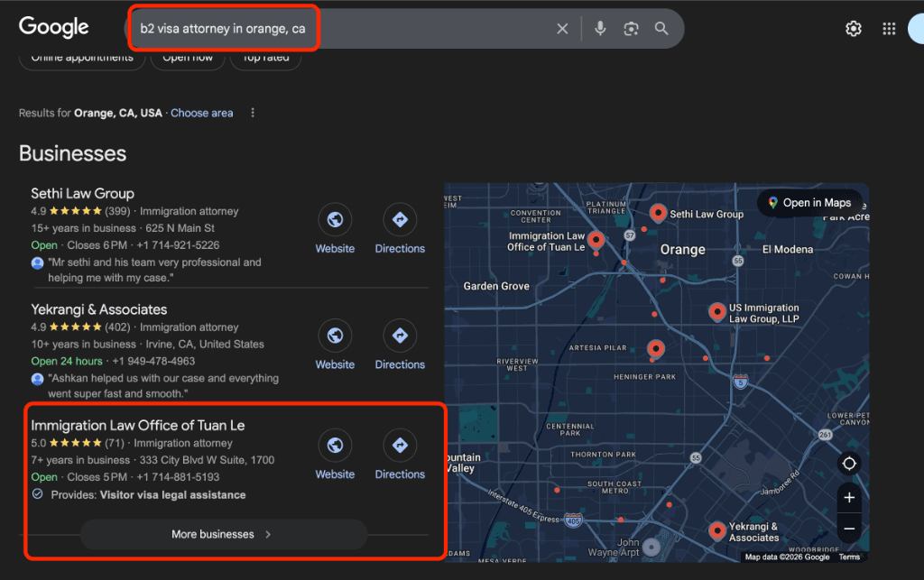
Task: Toggle the Top rated filter chip
Action: pos(266,58)
